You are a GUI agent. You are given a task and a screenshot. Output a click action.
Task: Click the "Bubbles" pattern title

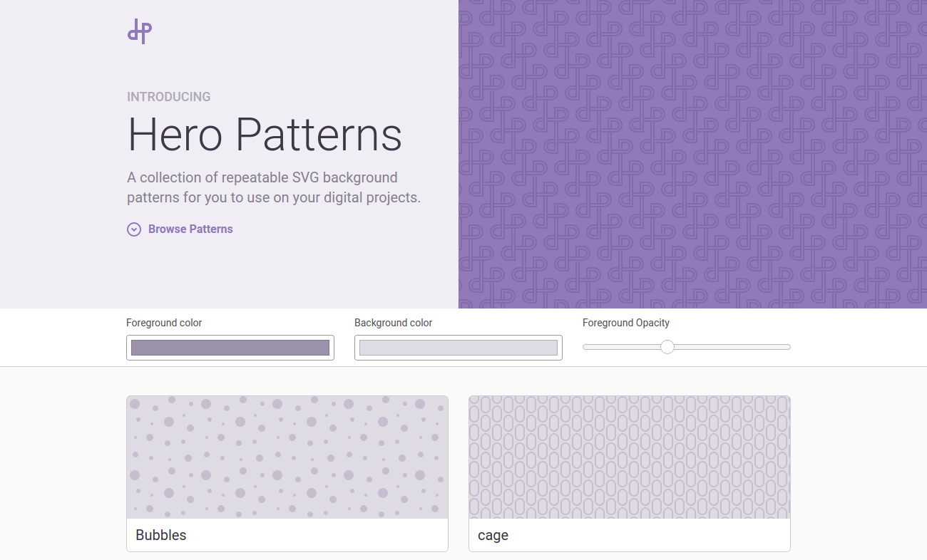pos(160,535)
